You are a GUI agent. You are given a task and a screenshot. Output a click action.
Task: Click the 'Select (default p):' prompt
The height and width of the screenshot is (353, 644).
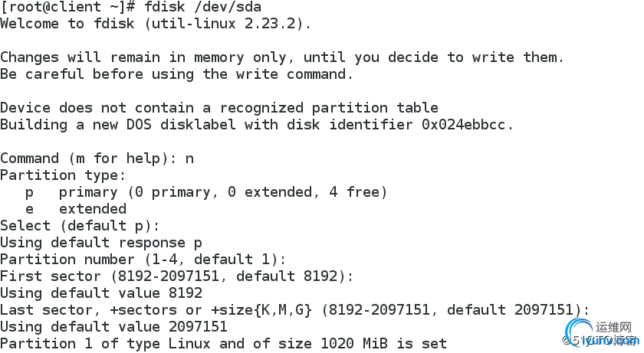pyautogui.click(x=80, y=226)
